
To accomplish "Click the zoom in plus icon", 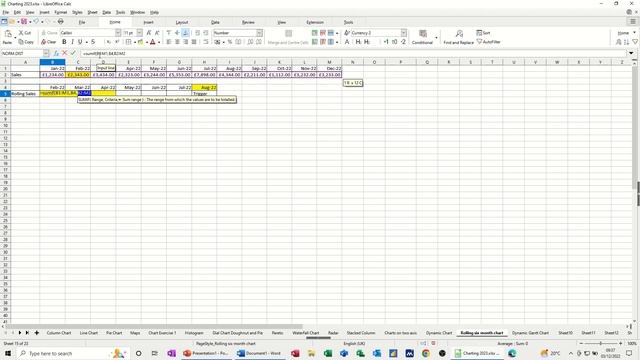I will (620, 343).
